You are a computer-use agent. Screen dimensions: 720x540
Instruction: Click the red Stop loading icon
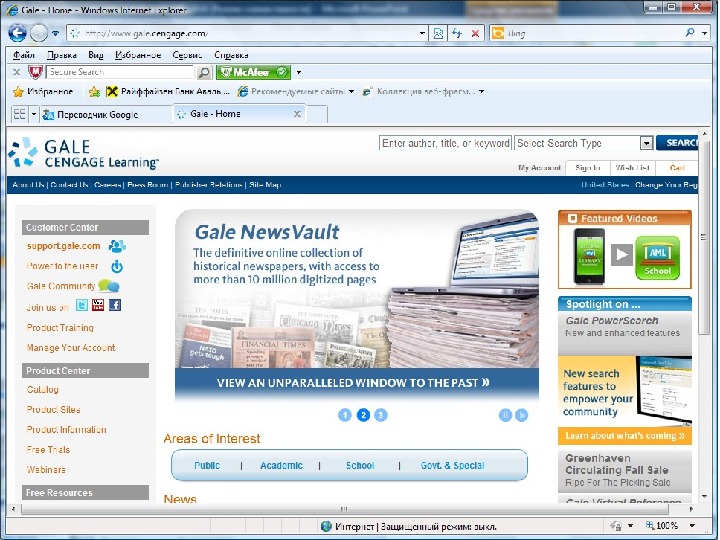tap(475, 34)
